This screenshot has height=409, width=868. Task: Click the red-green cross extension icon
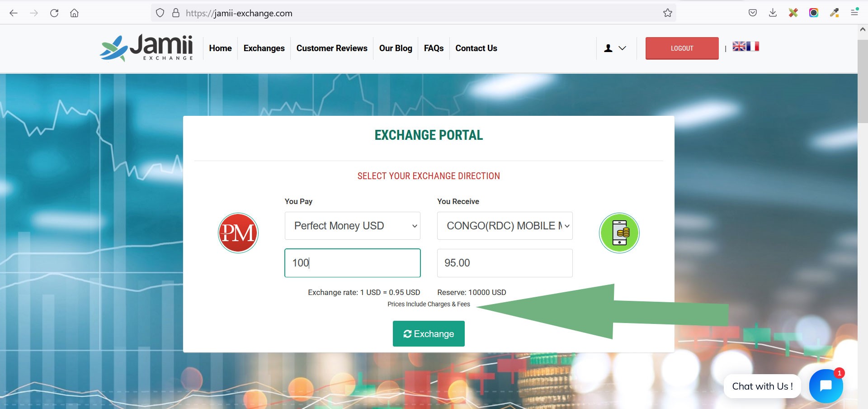pos(793,13)
